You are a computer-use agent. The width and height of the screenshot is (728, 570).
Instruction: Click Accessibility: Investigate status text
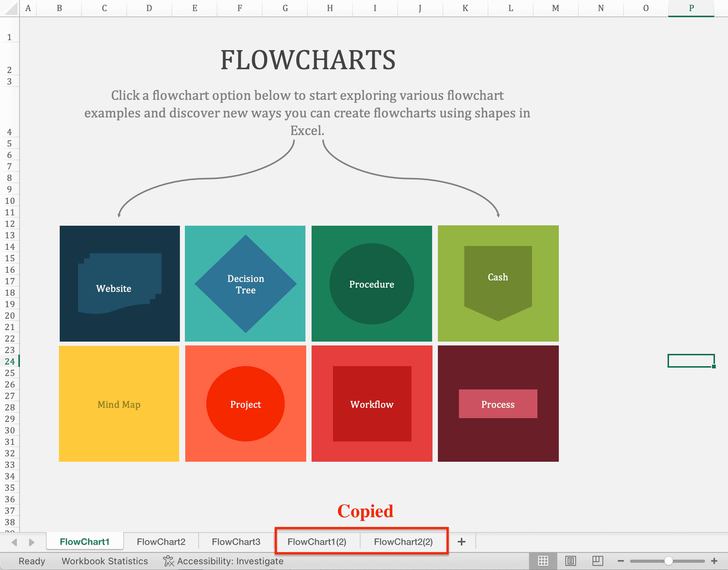pyautogui.click(x=230, y=561)
